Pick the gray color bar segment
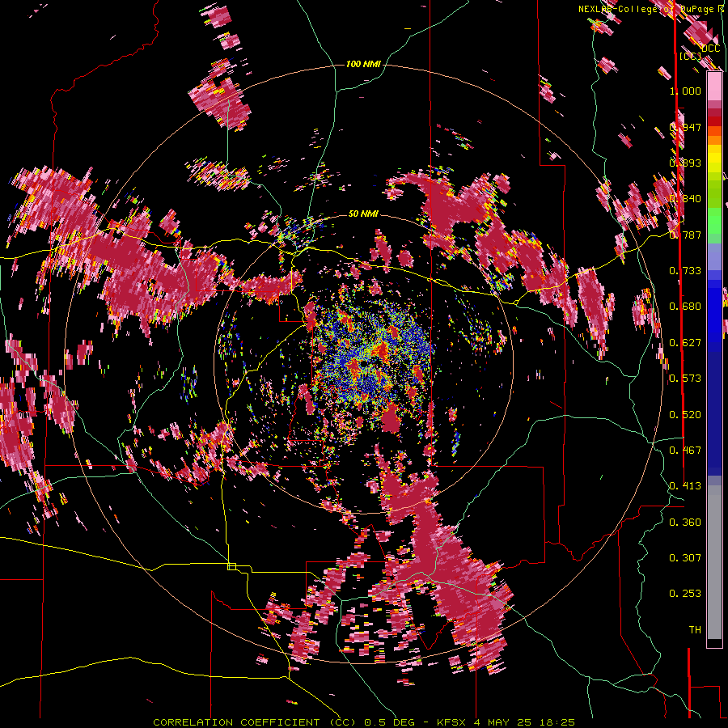Screen dimensions: 728x728 [714, 562]
